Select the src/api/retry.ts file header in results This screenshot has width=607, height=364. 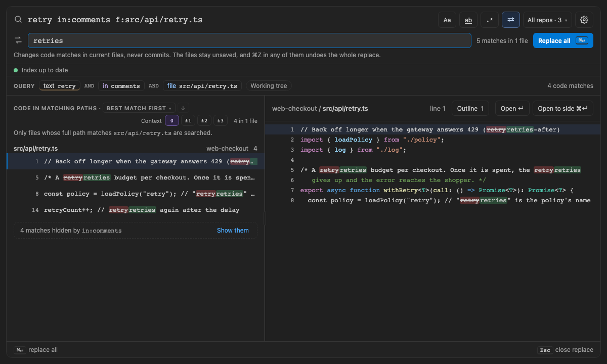point(136,149)
